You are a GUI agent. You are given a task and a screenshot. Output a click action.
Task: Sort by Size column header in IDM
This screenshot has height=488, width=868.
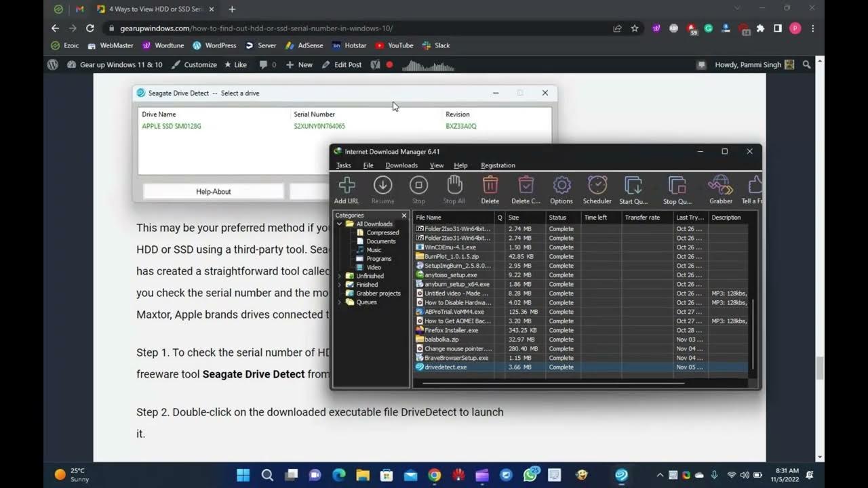tap(525, 218)
